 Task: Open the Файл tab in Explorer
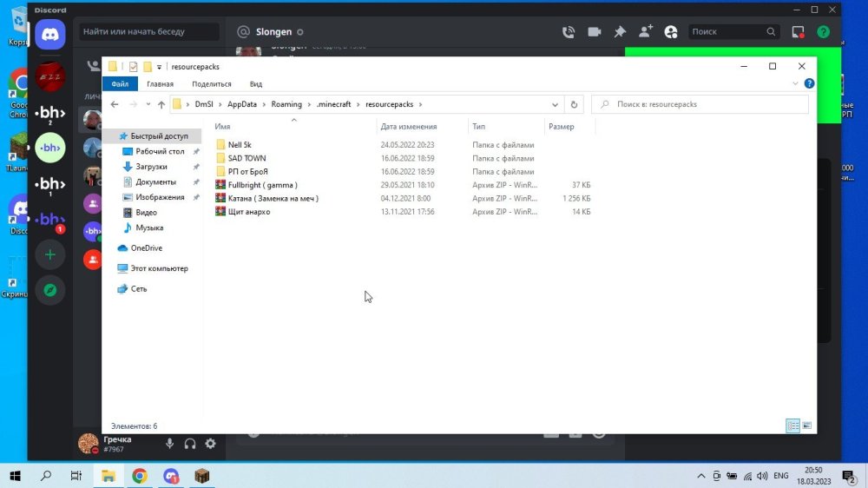[120, 83]
